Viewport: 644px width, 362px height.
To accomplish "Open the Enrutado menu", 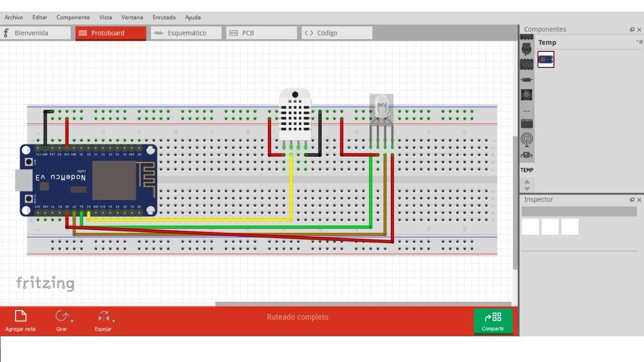I will click(x=164, y=18).
